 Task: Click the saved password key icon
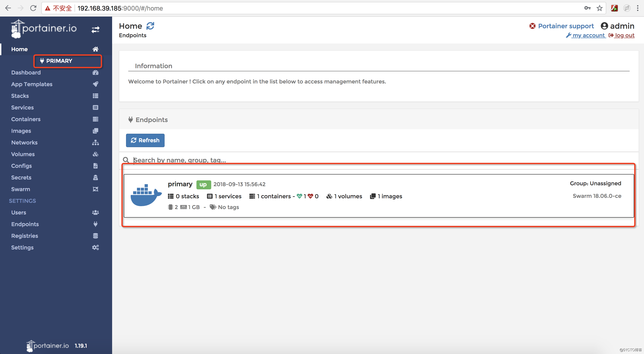tap(587, 8)
